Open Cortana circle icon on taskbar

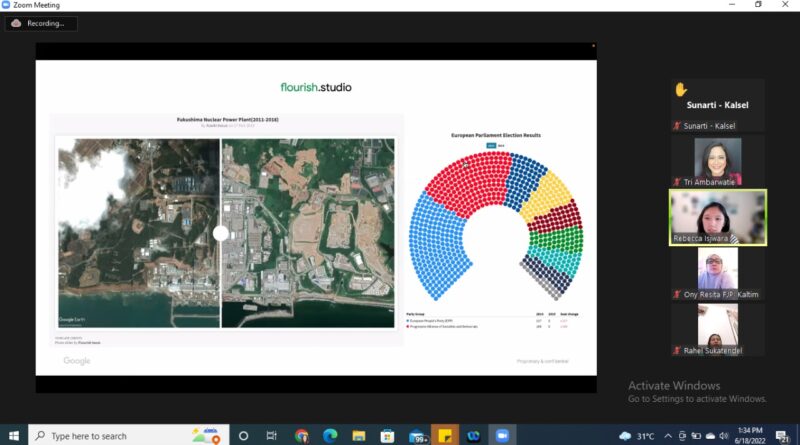pyautogui.click(x=243, y=436)
